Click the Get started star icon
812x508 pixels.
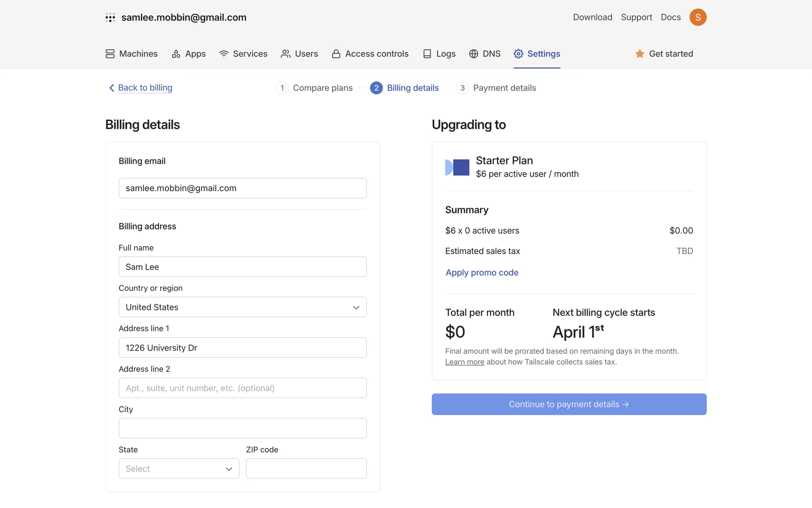point(639,54)
